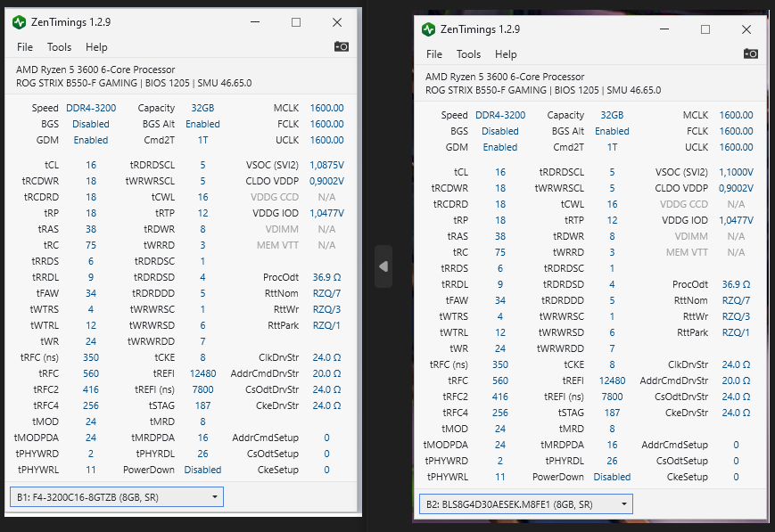
Task: Open Help menu in left ZenTimings window
Action: coord(96,47)
